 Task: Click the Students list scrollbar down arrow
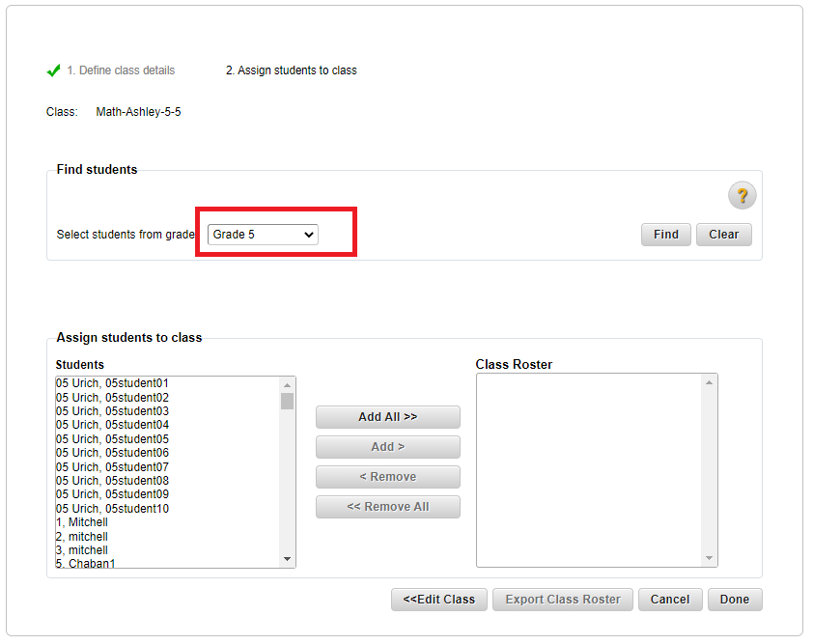pos(287,557)
